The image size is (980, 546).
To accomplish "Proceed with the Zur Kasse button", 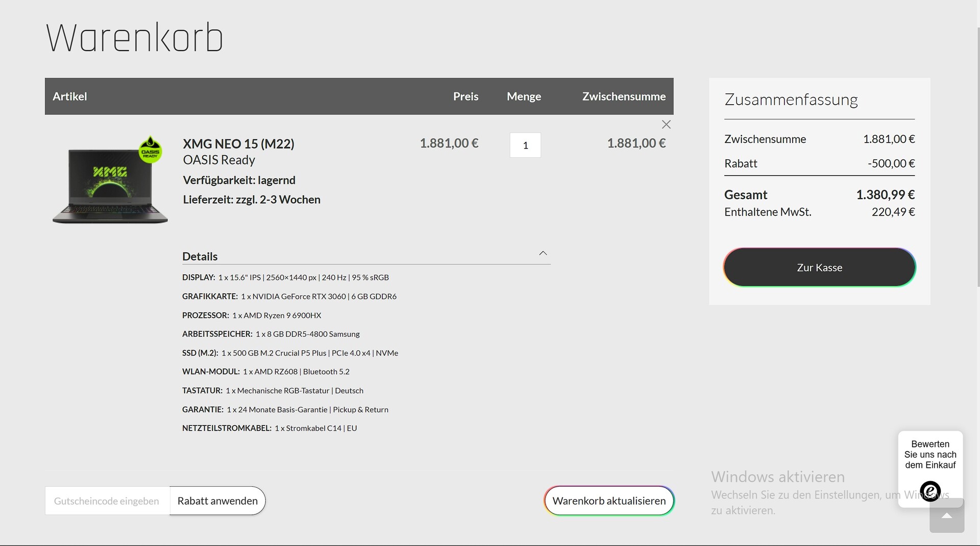I will pos(819,268).
